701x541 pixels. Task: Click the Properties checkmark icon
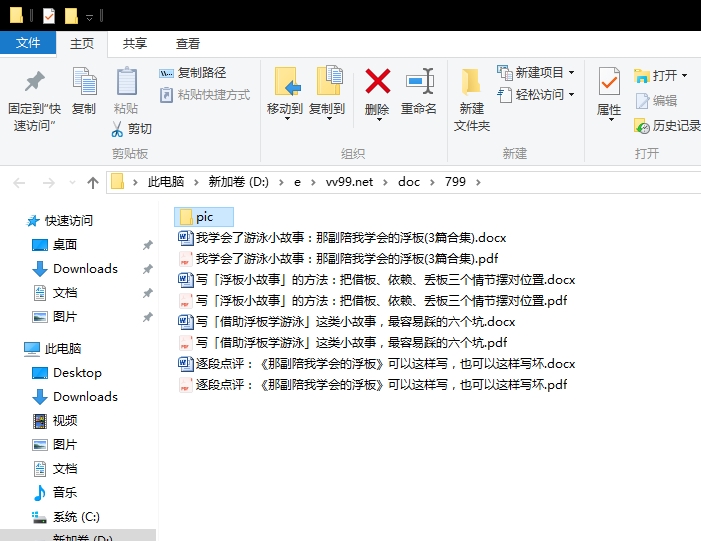(x=609, y=81)
